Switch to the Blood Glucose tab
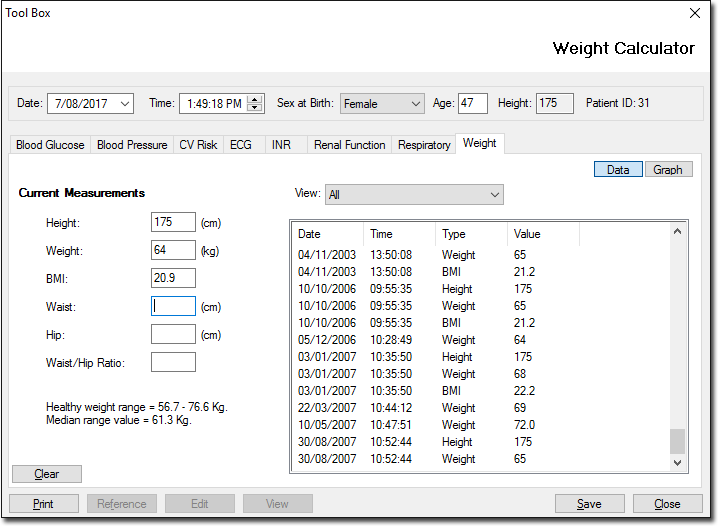The height and width of the screenshot is (526, 718). tap(50, 145)
